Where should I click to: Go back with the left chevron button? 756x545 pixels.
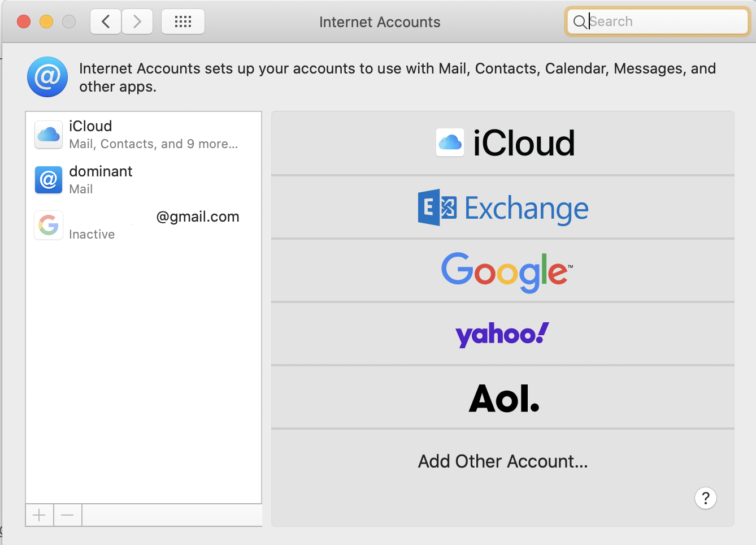[106, 22]
